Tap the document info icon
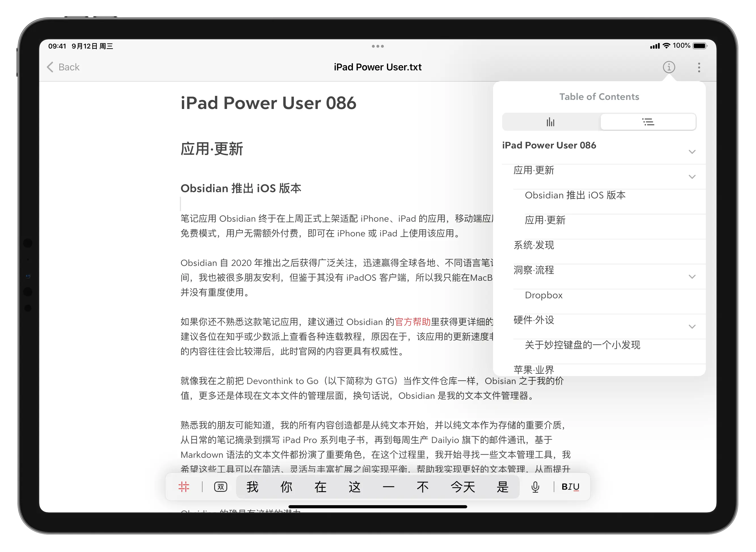The height and width of the screenshot is (552, 756). (669, 67)
